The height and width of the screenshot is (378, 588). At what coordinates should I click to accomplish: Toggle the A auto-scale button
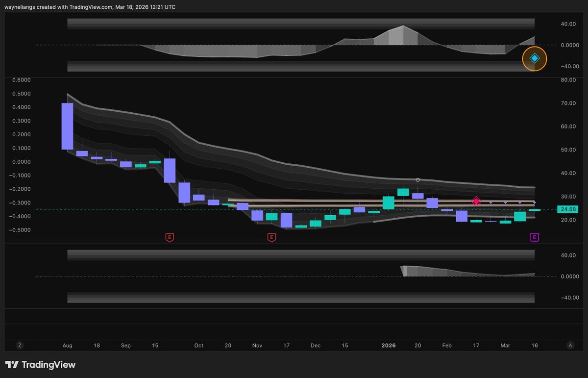[x=570, y=345]
